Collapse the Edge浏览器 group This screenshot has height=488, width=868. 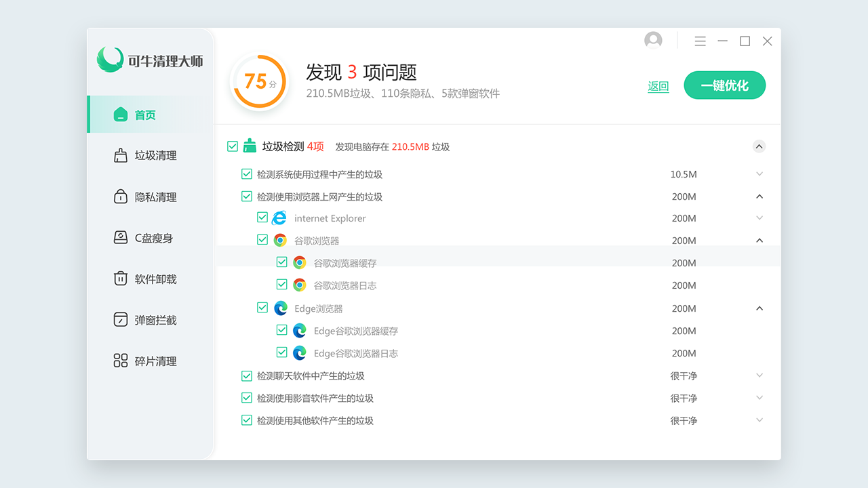point(759,308)
